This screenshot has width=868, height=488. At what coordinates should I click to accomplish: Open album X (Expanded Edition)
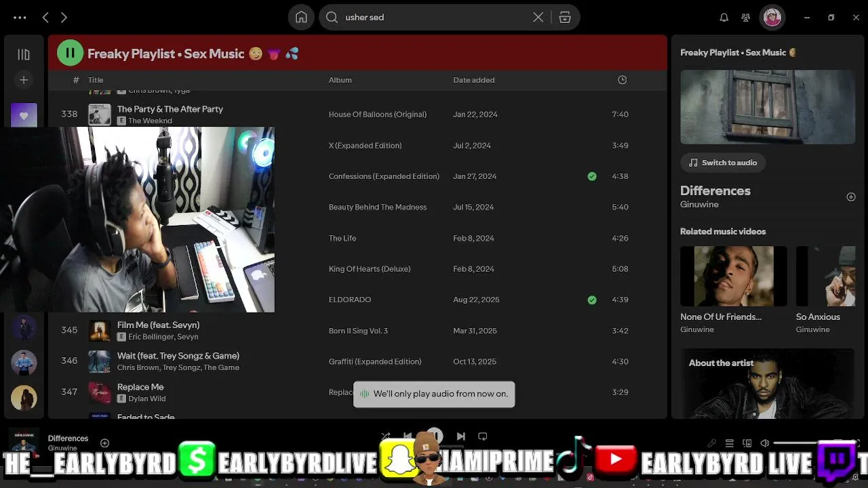tap(366, 146)
